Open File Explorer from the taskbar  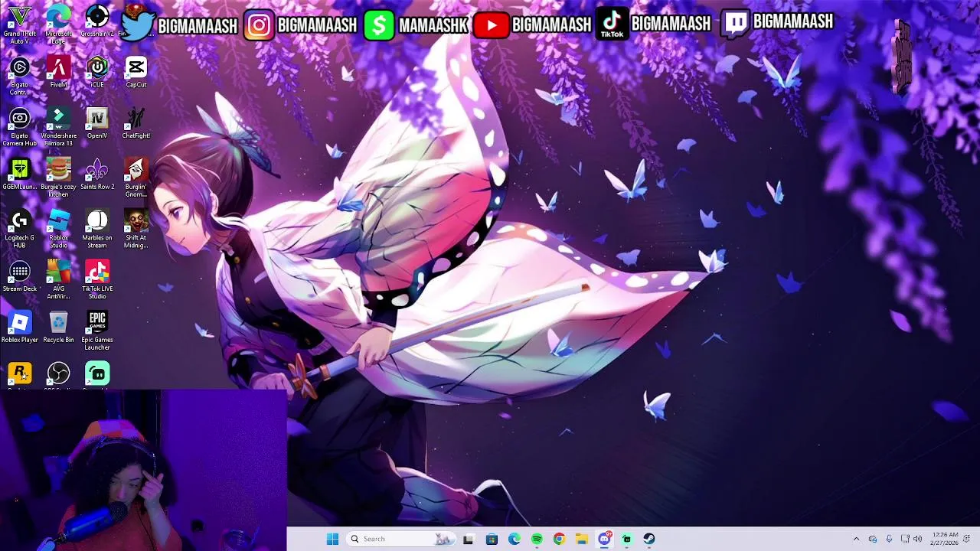(x=582, y=539)
